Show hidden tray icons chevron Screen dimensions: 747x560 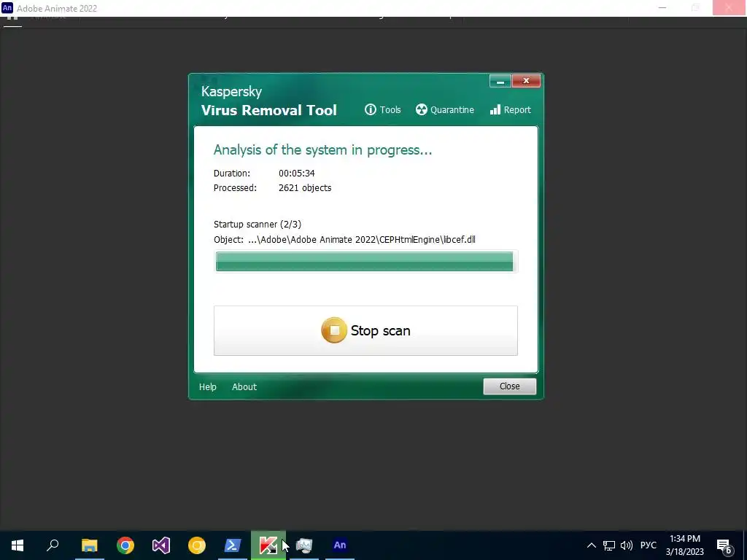click(591, 545)
